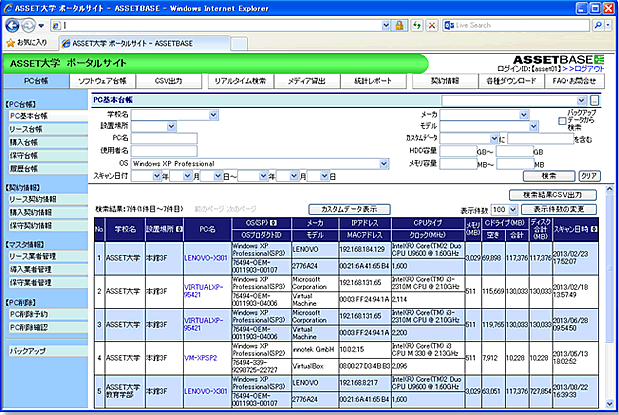Open the FAQ・お問合せ tab
This screenshot has width=619, height=415.
tap(574, 81)
